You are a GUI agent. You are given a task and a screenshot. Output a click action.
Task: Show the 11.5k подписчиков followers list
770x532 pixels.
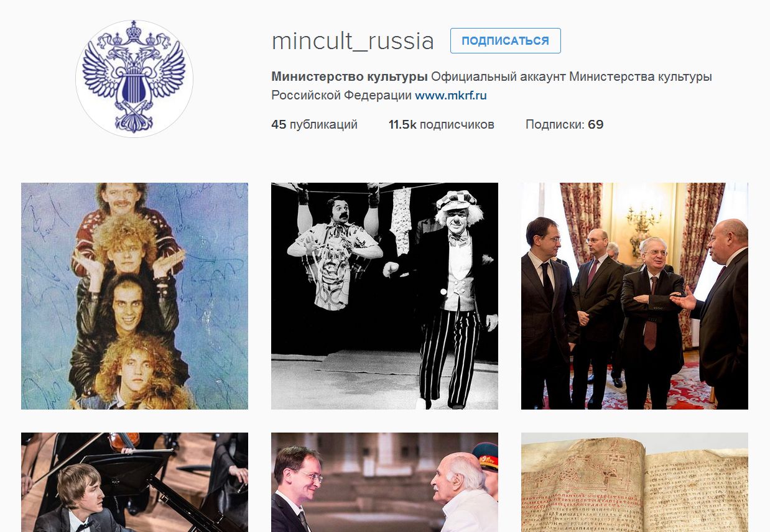442,124
